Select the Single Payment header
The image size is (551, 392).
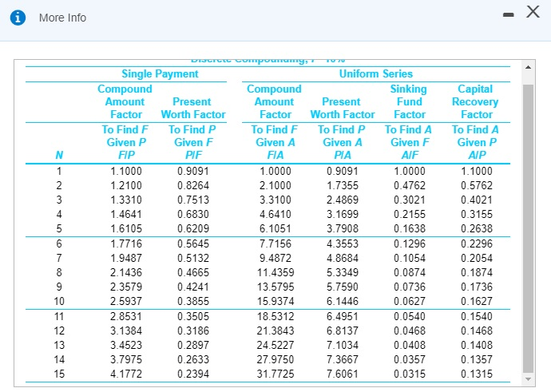point(160,73)
